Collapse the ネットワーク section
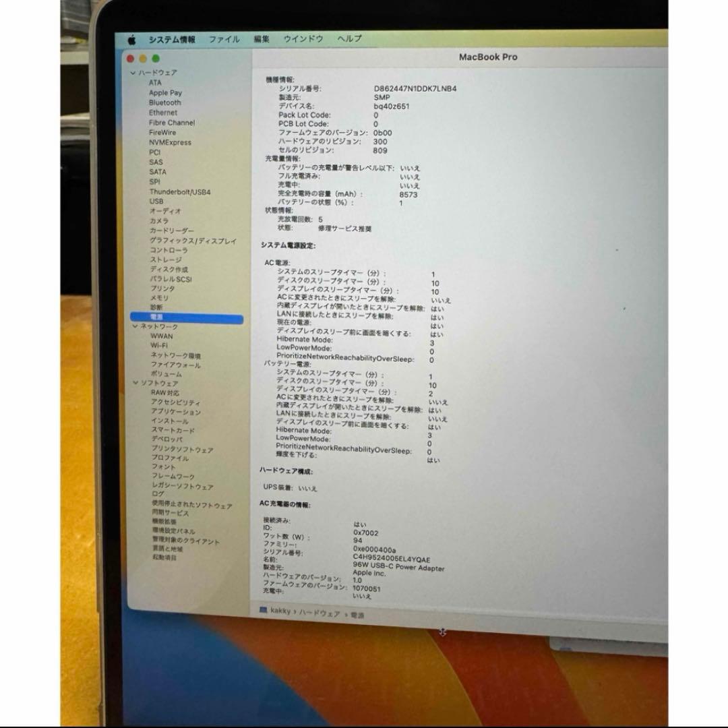 tap(137, 326)
